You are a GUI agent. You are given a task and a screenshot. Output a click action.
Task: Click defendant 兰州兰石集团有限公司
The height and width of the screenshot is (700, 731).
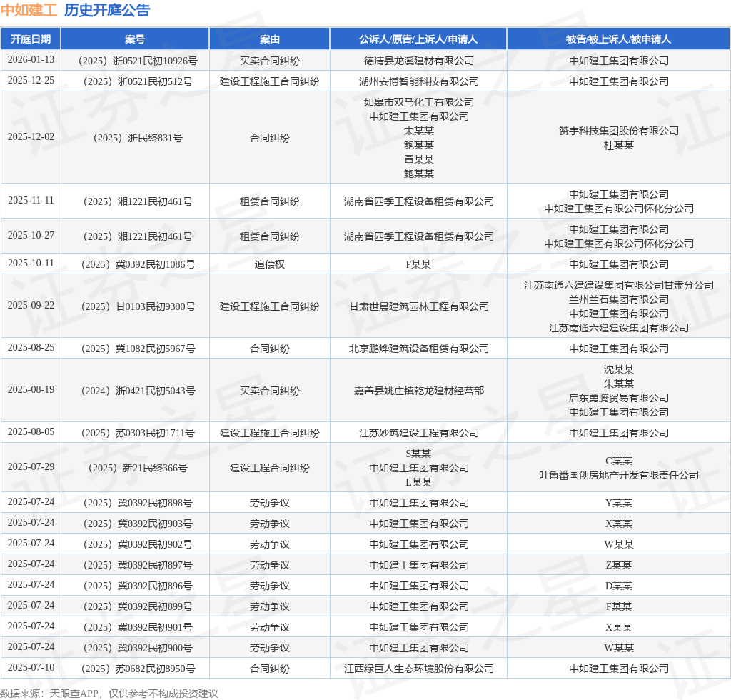[x=619, y=299]
